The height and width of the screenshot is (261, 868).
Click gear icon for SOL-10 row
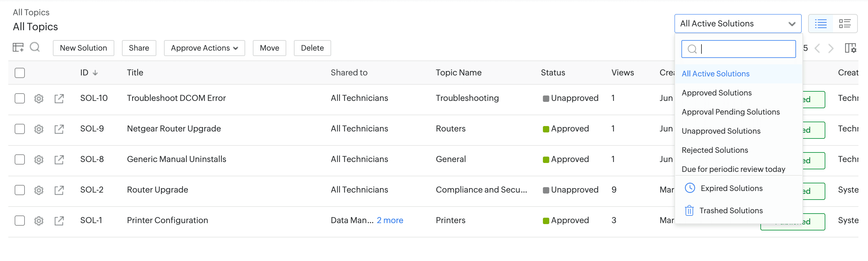click(39, 99)
